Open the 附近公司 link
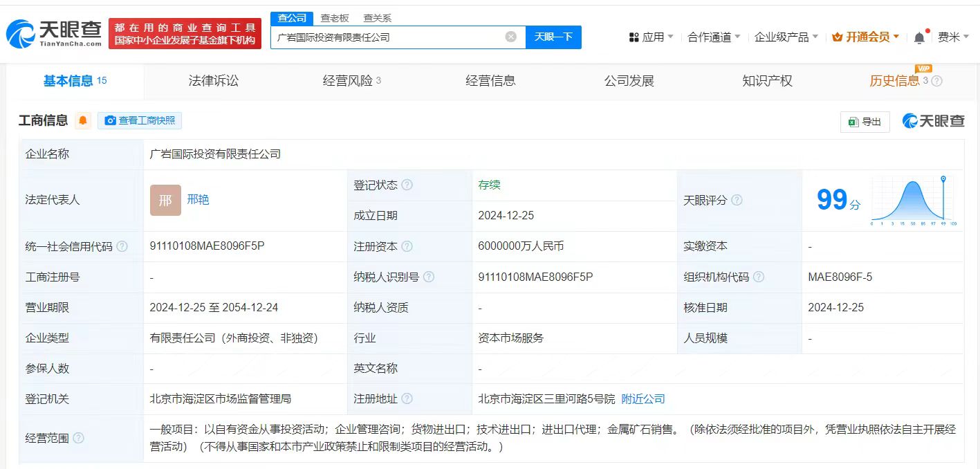 pyautogui.click(x=643, y=399)
